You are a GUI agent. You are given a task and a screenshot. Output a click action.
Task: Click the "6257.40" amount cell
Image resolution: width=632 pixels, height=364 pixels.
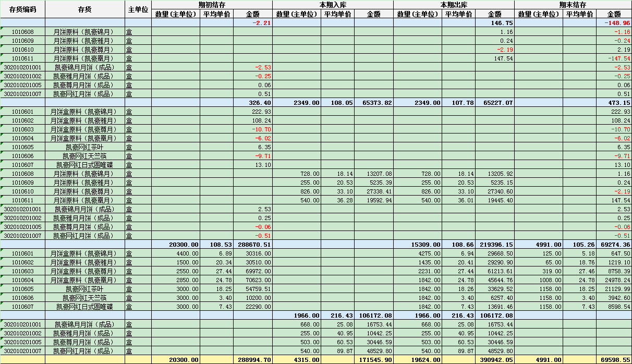[495, 298]
